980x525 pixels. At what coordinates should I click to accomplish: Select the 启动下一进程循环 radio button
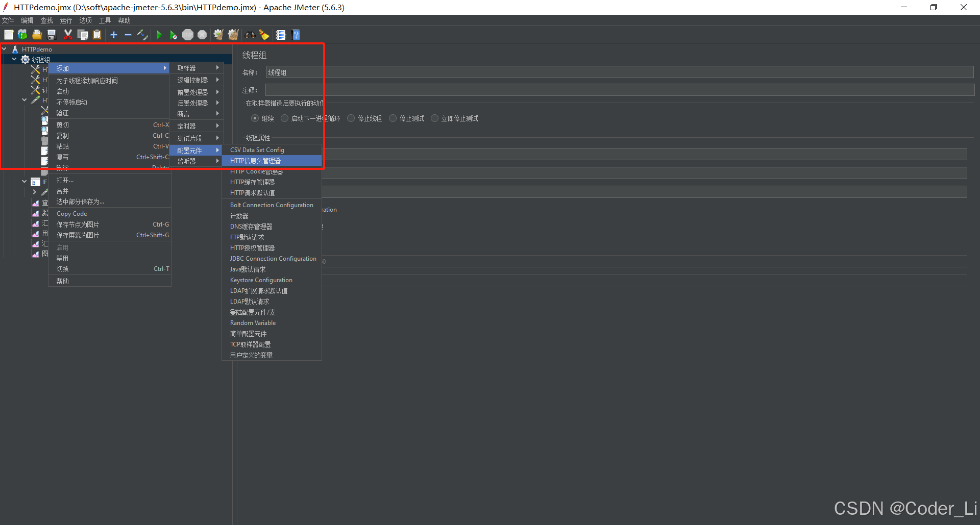pyautogui.click(x=285, y=118)
